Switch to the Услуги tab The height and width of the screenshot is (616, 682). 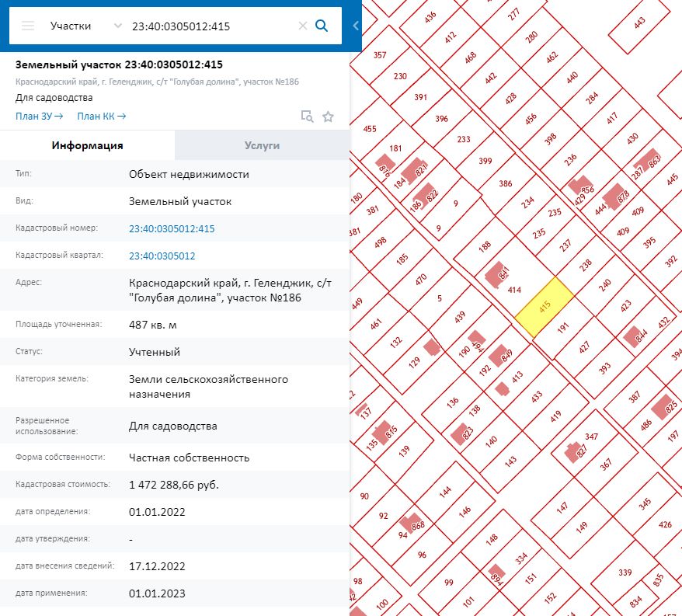pyautogui.click(x=262, y=145)
